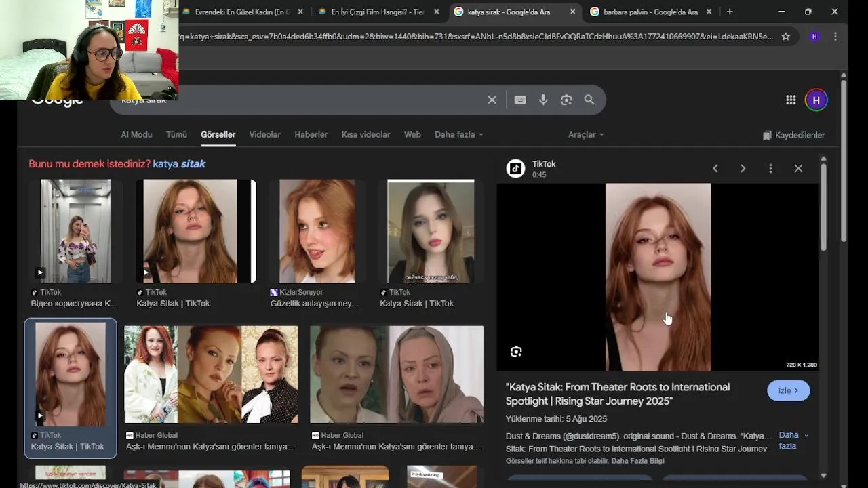
Task: Open the KizlarSoruyor redhead thumbnail
Action: coord(317,231)
